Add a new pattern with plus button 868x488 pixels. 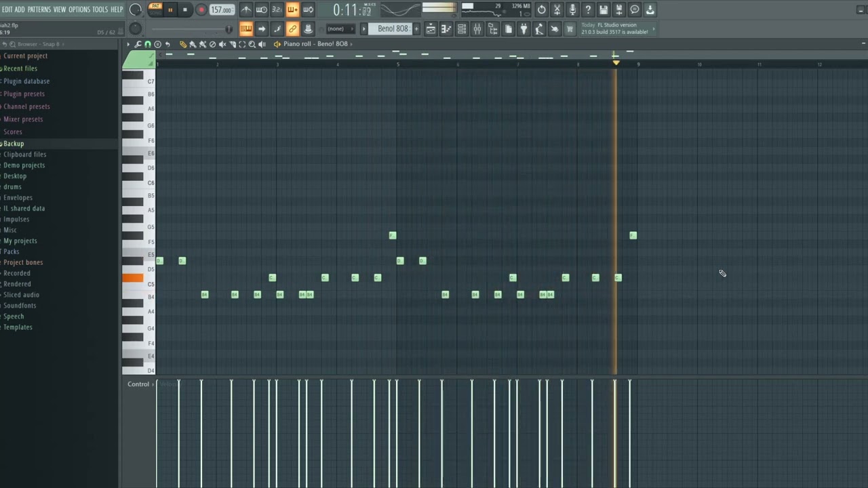416,29
